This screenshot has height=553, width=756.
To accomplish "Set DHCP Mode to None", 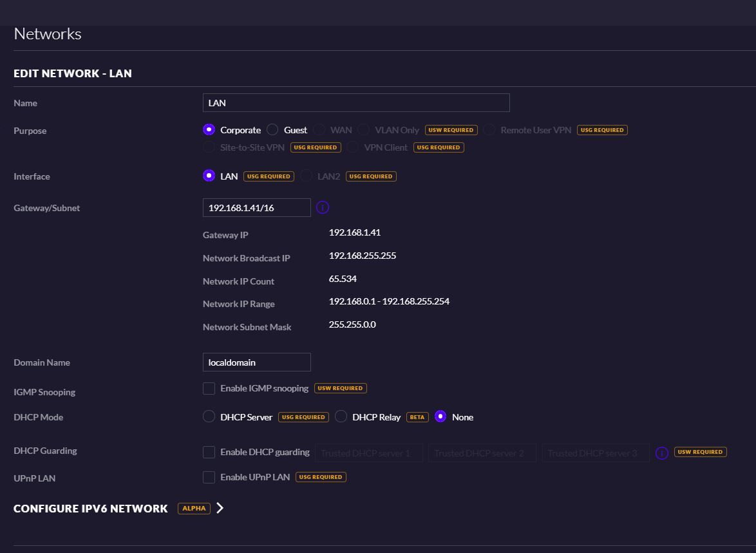I will [x=440, y=417].
